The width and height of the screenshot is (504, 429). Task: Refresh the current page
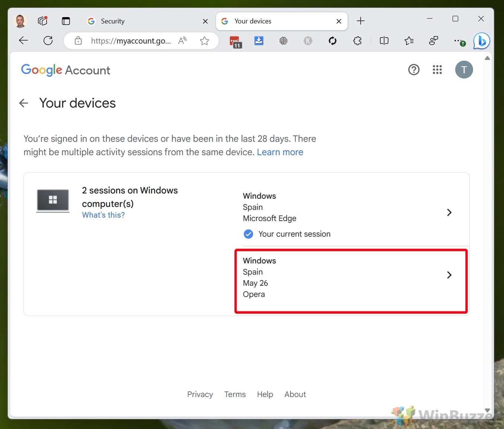click(x=48, y=41)
